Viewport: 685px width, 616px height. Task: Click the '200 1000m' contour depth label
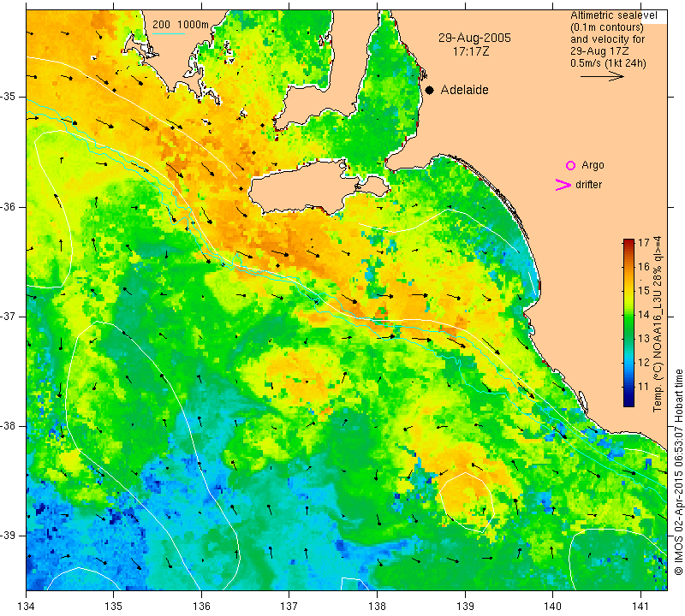(181, 25)
